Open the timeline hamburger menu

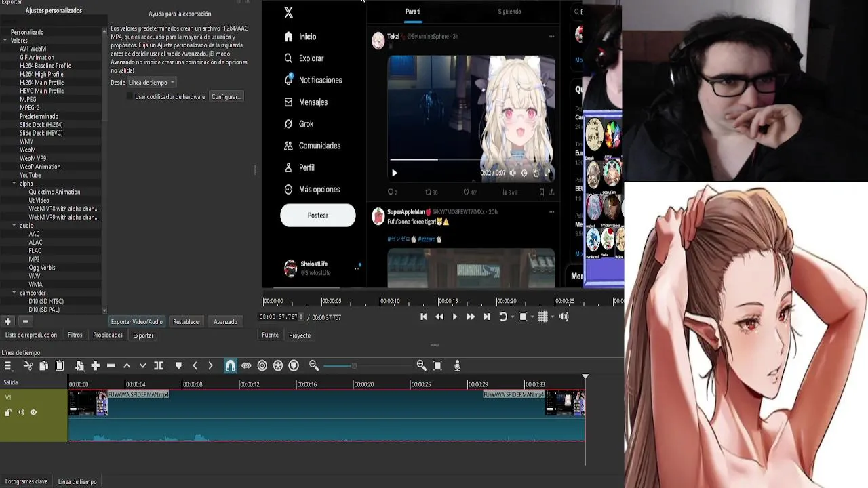click(x=7, y=365)
